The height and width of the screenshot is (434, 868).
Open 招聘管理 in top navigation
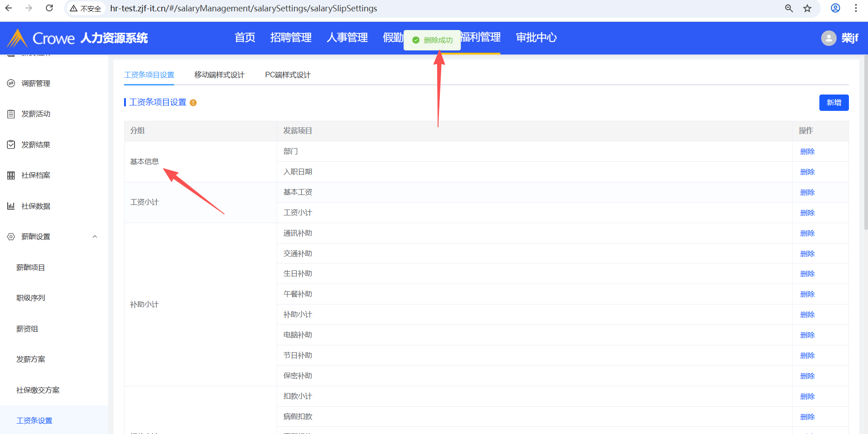291,38
